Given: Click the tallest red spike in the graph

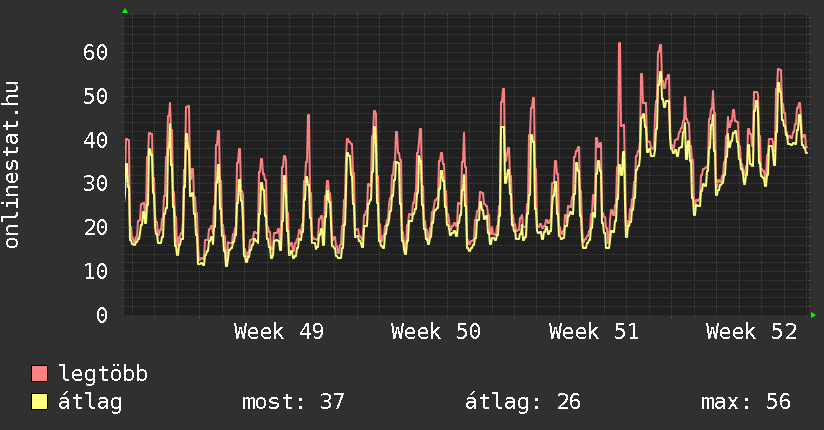Looking at the screenshot, I should click(620, 45).
